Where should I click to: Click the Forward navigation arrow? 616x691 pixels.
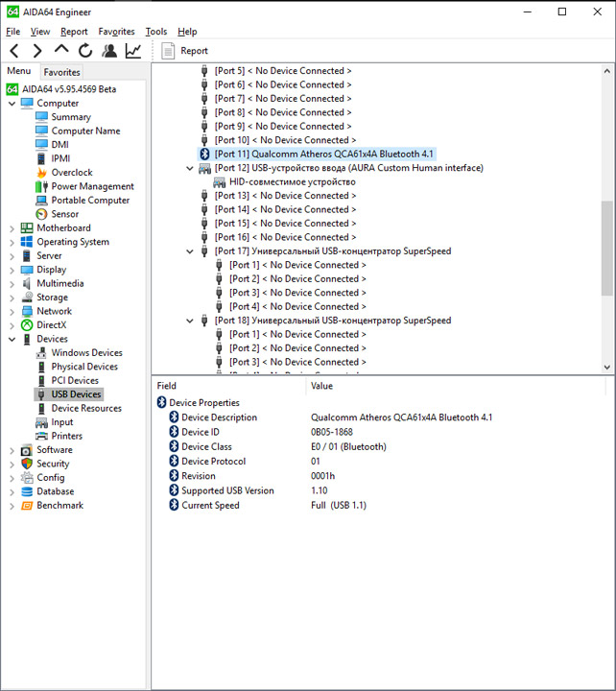pos(37,51)
